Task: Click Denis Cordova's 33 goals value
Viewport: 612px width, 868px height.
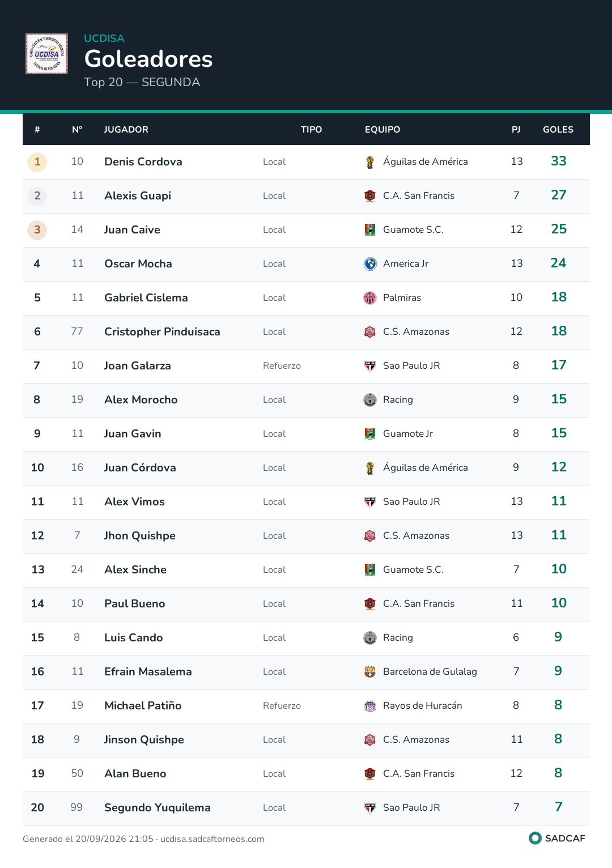Action: (x=559, y=161)
